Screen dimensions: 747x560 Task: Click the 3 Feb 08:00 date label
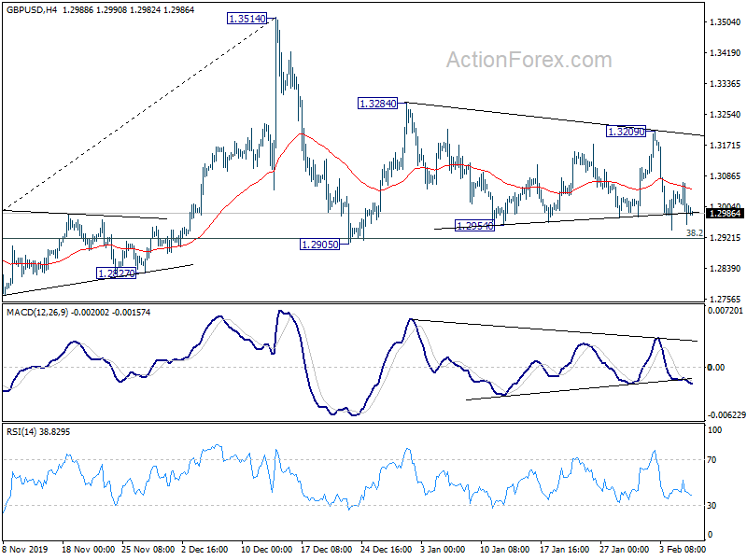pyautogui.click(x=683, y=549)
